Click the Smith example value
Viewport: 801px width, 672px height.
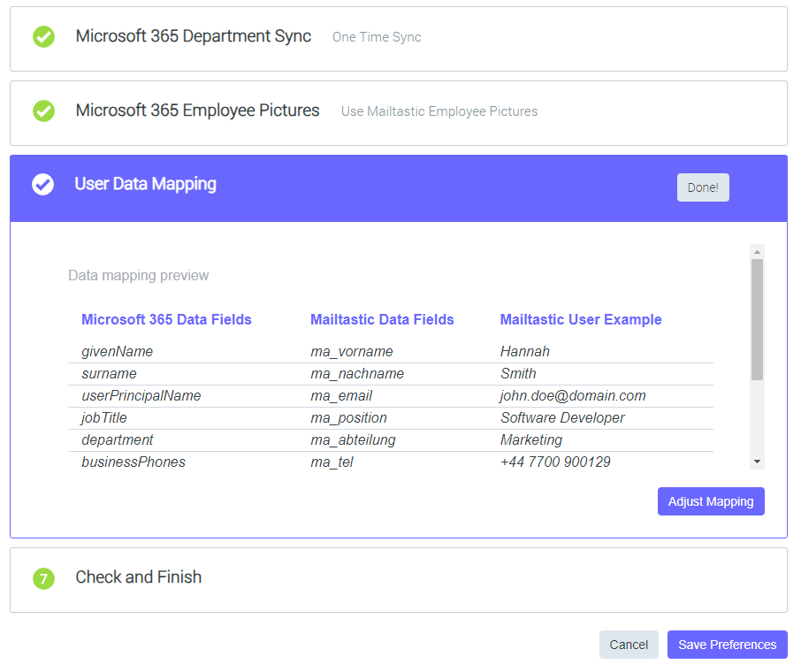(x=518, y=373)
